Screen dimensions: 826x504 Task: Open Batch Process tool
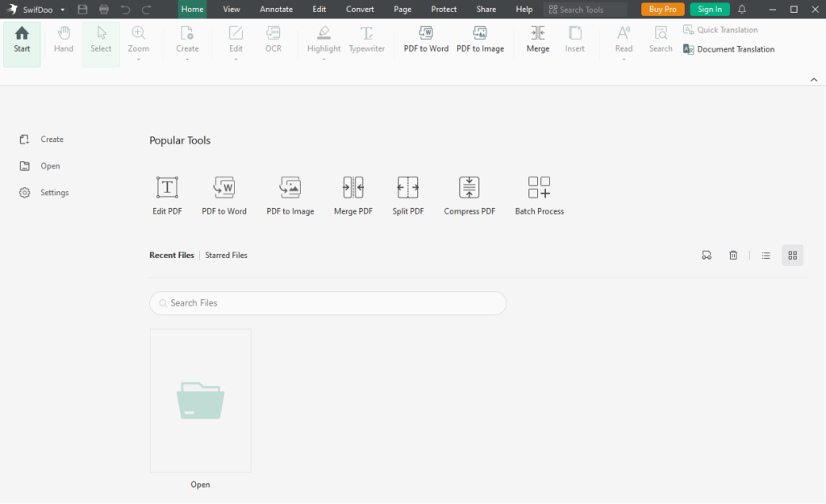tap(539, 196)
